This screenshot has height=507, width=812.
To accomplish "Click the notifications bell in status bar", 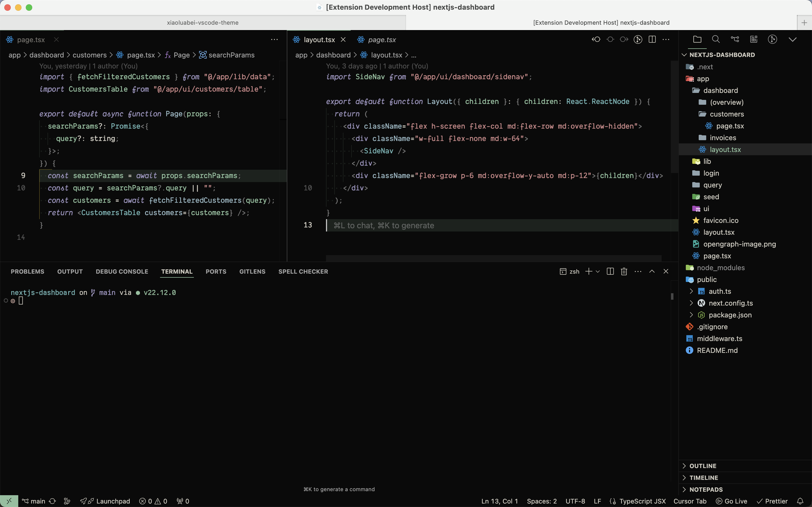I will tap(800, 501).
